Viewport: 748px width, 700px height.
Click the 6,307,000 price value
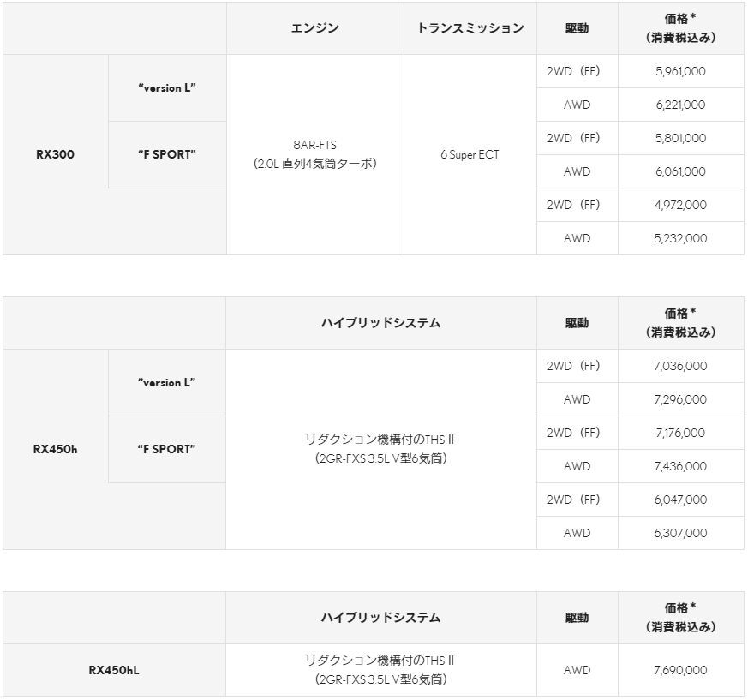click(680, 533)
